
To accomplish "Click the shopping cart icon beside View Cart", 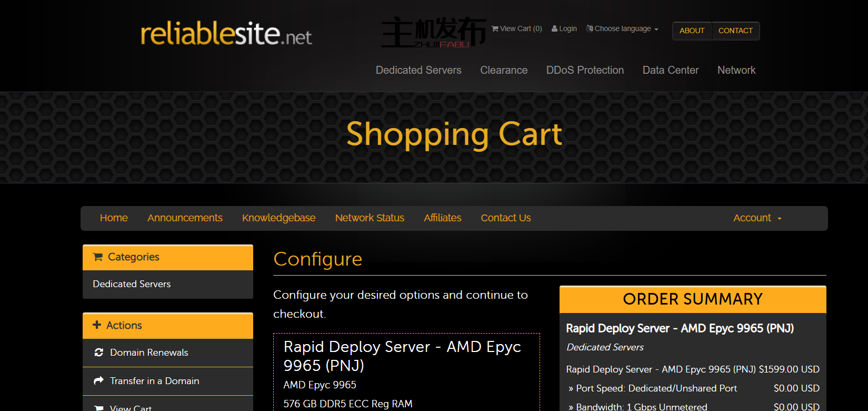I will point(495,28).
